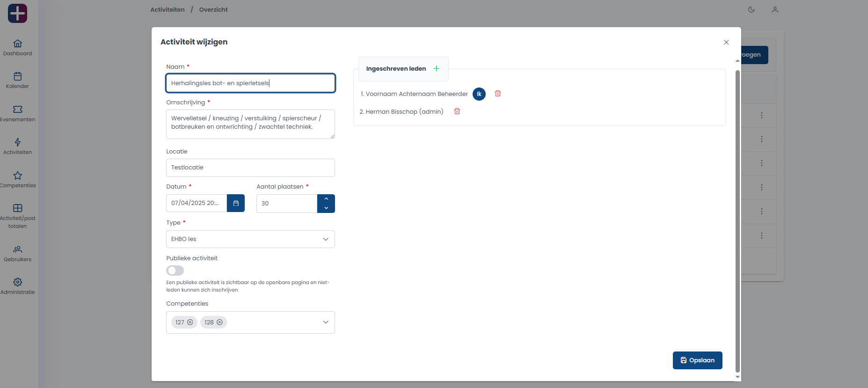
Task: Open Kalender in the sidebar
Action: click(x=18, y=80)
